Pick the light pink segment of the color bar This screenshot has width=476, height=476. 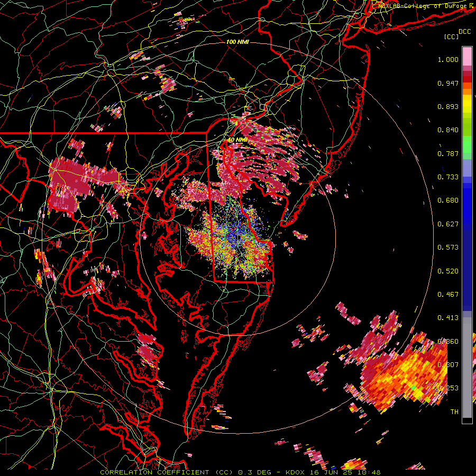click(x=467, y=57)
